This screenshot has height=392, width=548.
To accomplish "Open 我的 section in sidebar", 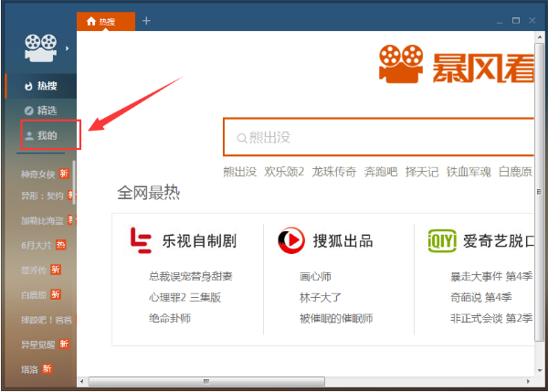I will pos(41,135).
